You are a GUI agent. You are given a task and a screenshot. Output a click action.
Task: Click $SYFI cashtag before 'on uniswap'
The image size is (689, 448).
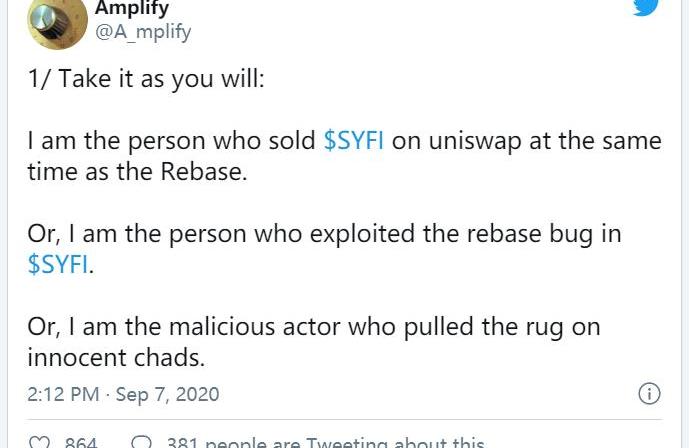tap(354, 141)
